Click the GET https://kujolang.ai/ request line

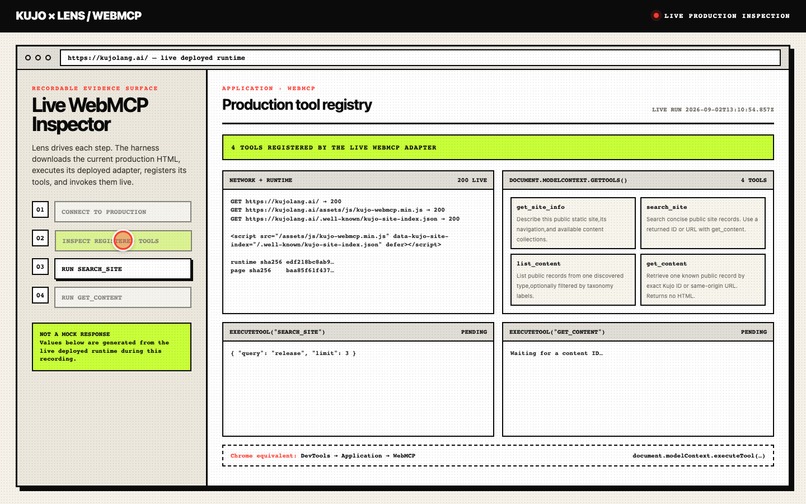pos(286,202)
